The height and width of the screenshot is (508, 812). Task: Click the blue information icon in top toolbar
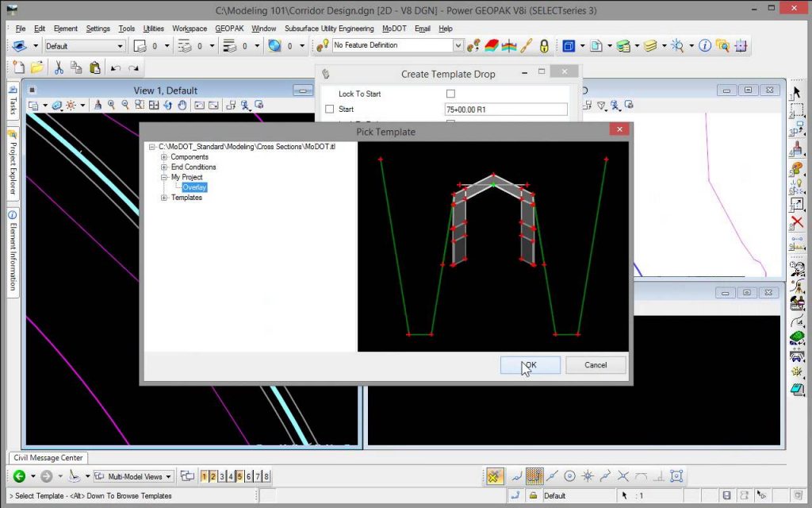pyautogui.click(x=705, y=45)
